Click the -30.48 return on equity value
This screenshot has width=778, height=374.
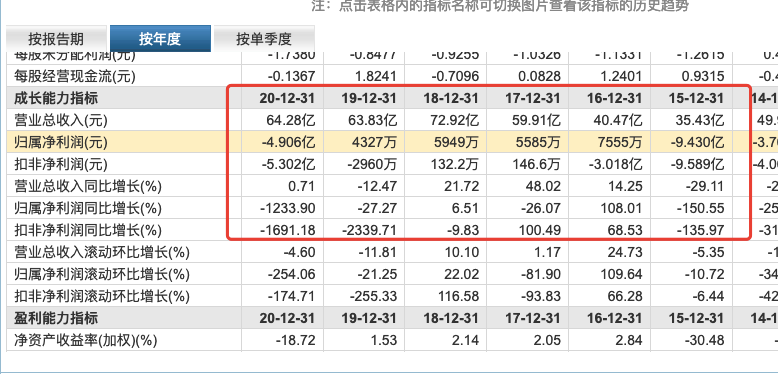[704, 340]
